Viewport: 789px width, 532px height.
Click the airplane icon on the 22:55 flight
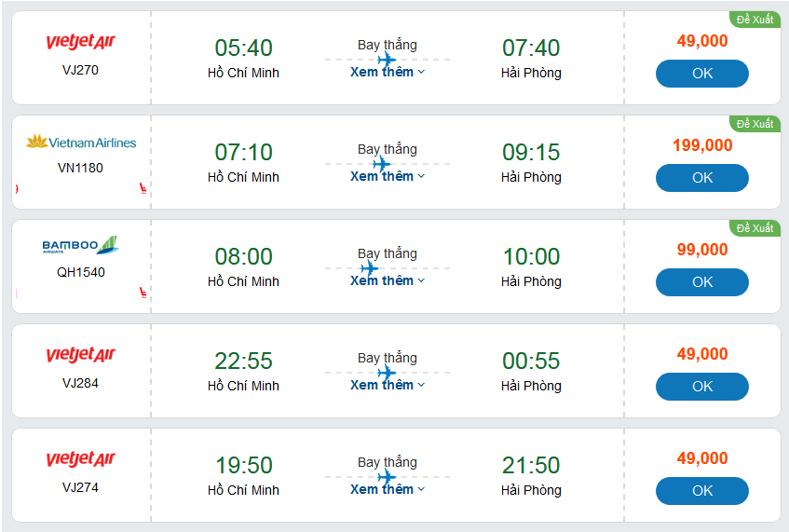click(x=388, y=373)
